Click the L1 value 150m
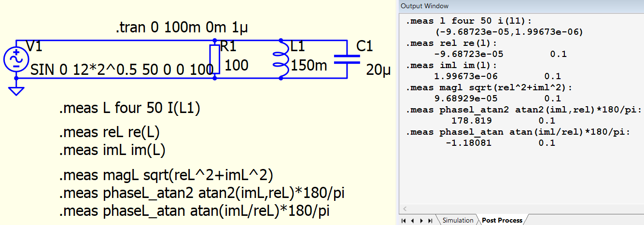 (x=309, y=65)
